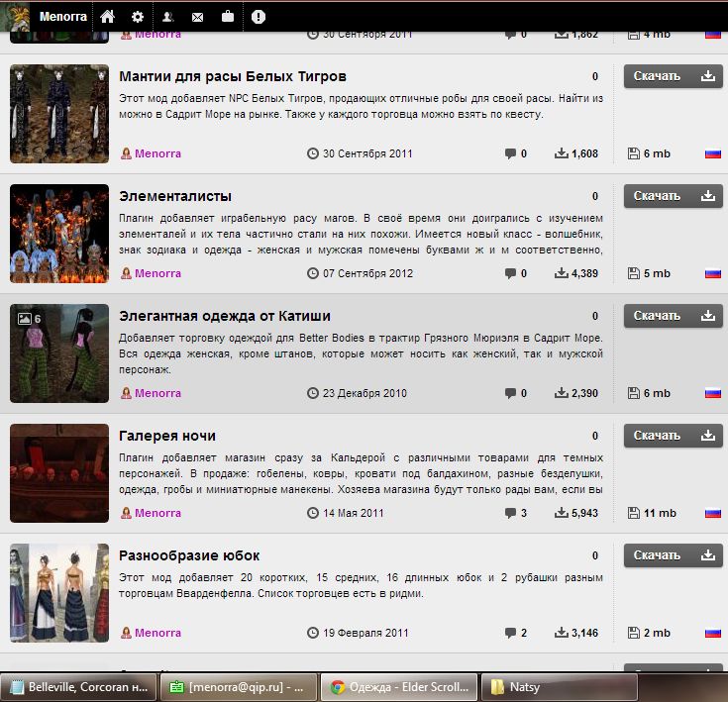Click rating 0 beside Элементалисты title

(594, 196)
